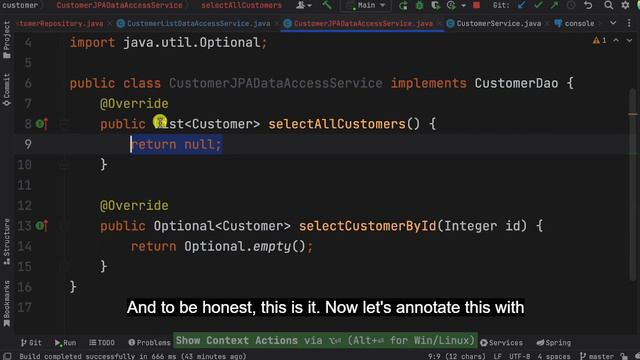Open the Bookmarks tool window
Screen dimensions: 640x360
pos(7,303)
